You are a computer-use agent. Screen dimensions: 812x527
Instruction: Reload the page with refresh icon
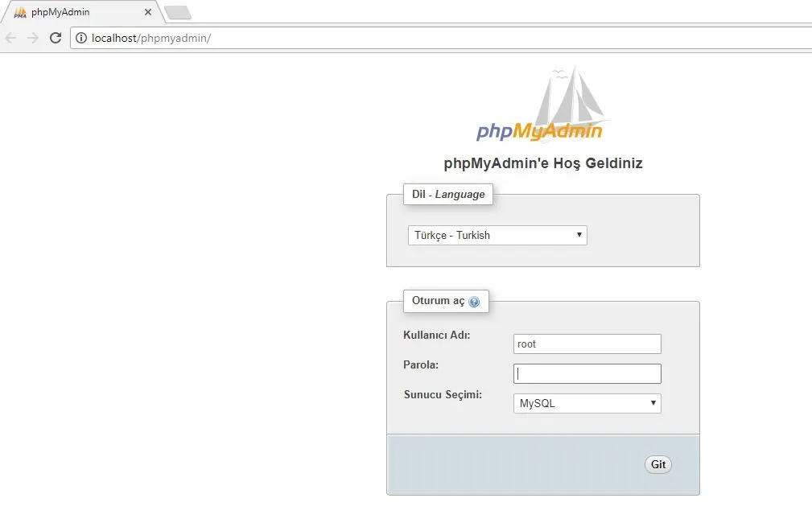[x=56, y=38]
